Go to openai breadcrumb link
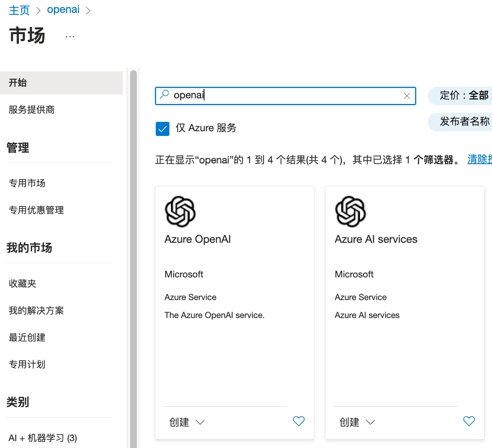 click(63, 9)
